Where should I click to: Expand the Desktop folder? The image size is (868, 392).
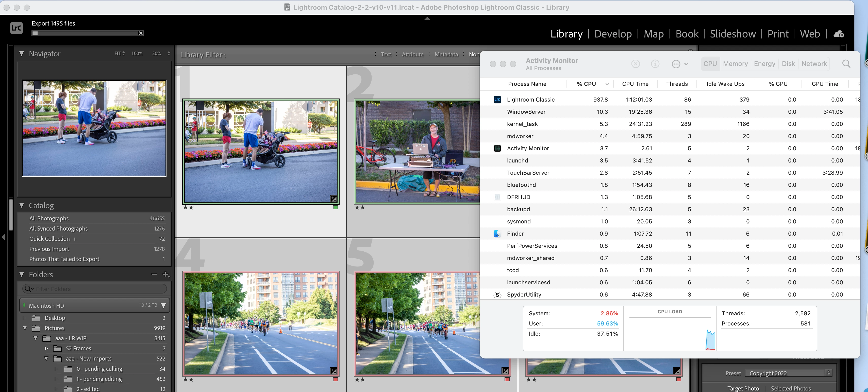pos(25,318)
